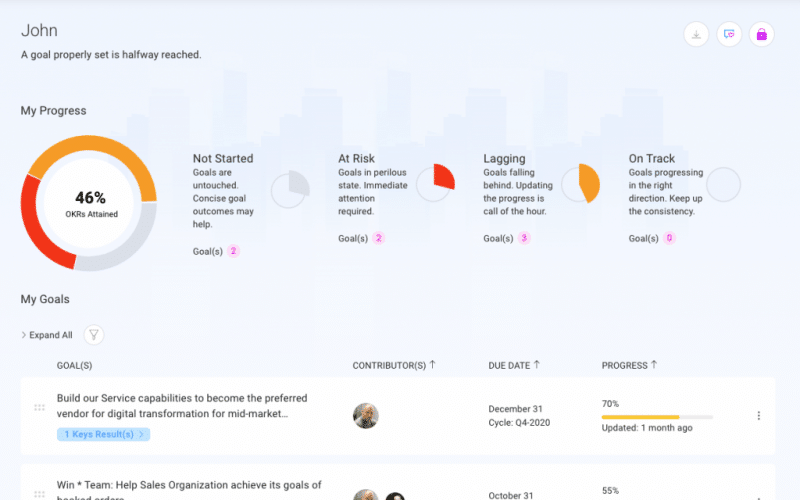Grab the drag handle of the Service capabilities goal

coord(39,408)
